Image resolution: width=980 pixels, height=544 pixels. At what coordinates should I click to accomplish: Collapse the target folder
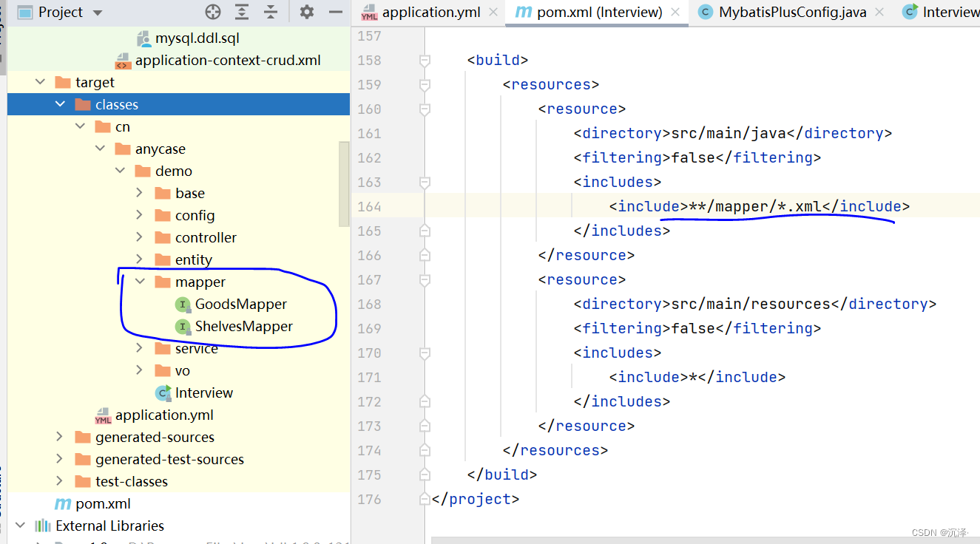(40, 82)
